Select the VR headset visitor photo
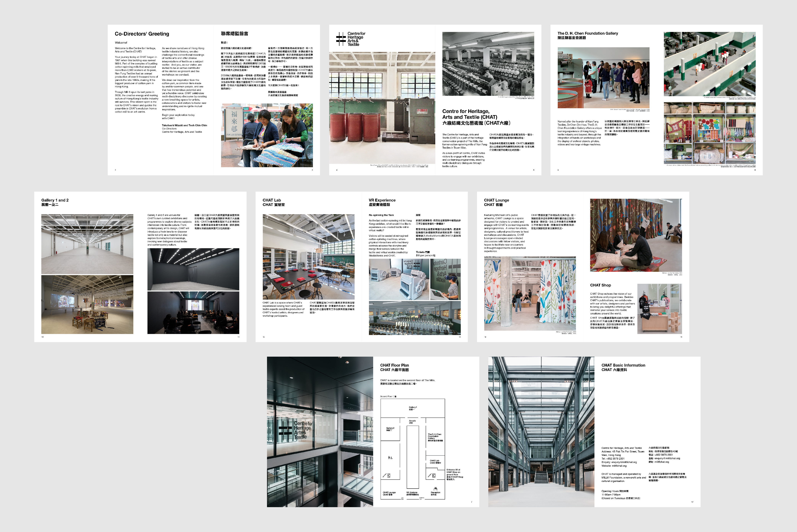Viewport: 797px width, 532px height. tap(445, 279)
